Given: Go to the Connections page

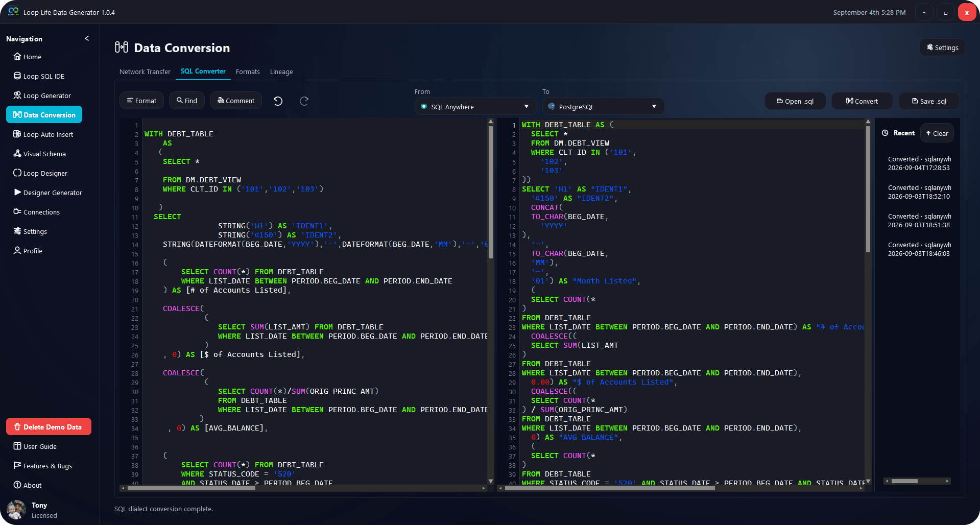Looking at the screenshot, I should [36, 212].
